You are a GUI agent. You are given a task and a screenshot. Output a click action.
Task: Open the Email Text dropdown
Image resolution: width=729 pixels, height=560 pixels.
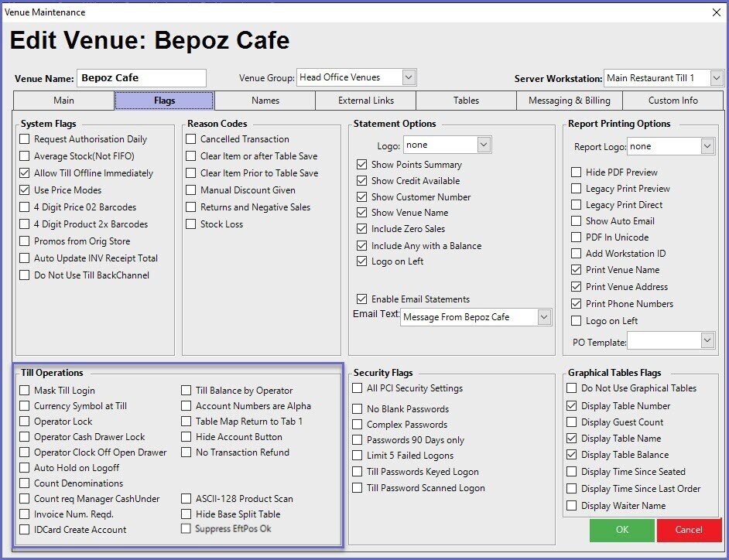coord(543,317)
